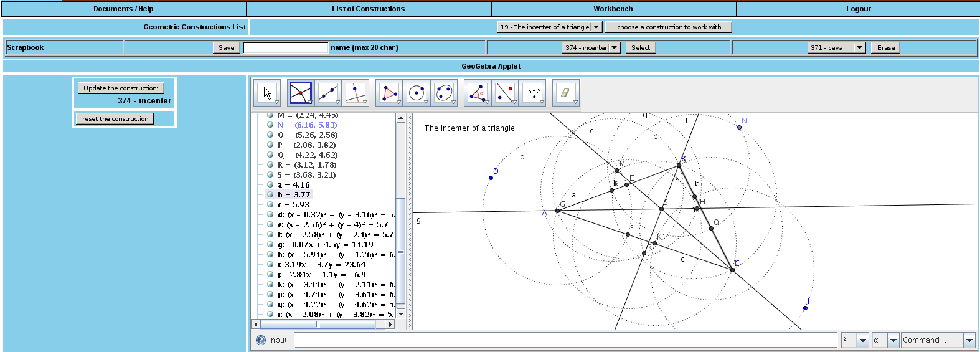980x352 pixels.
Task: Pick the Slider tool
Action: pos(533,93)
